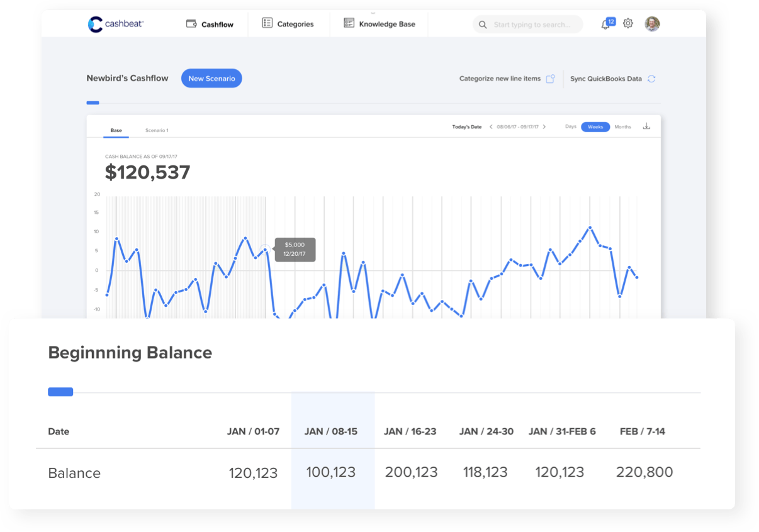Click the Sync QuickBooks refresh icon
The height and width of the screenshot is (532, 759).
point(651,79)
